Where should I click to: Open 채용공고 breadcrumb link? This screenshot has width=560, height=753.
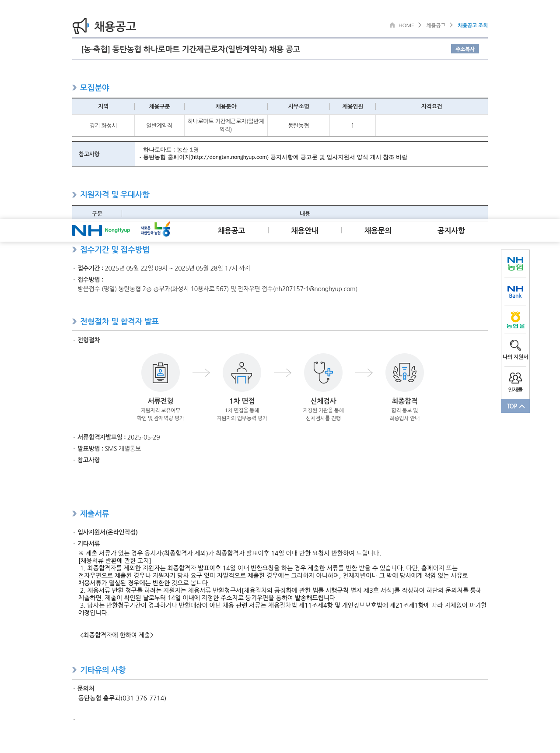436,25
